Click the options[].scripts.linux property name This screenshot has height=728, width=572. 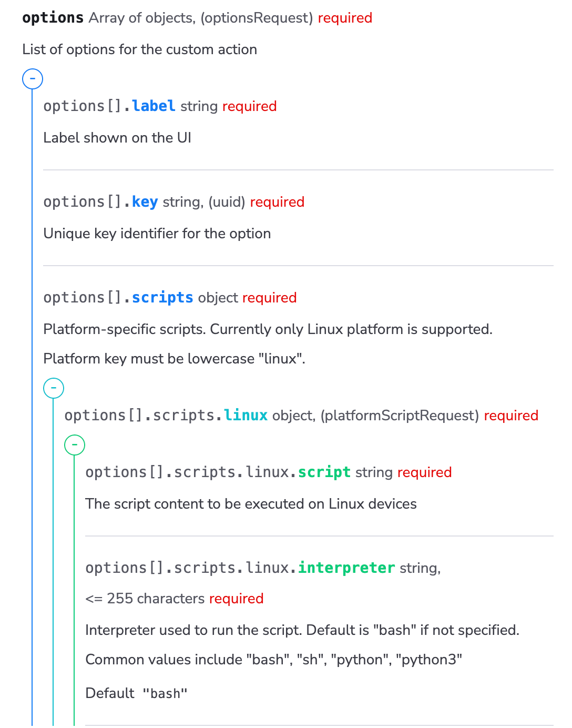click(246, 416)
